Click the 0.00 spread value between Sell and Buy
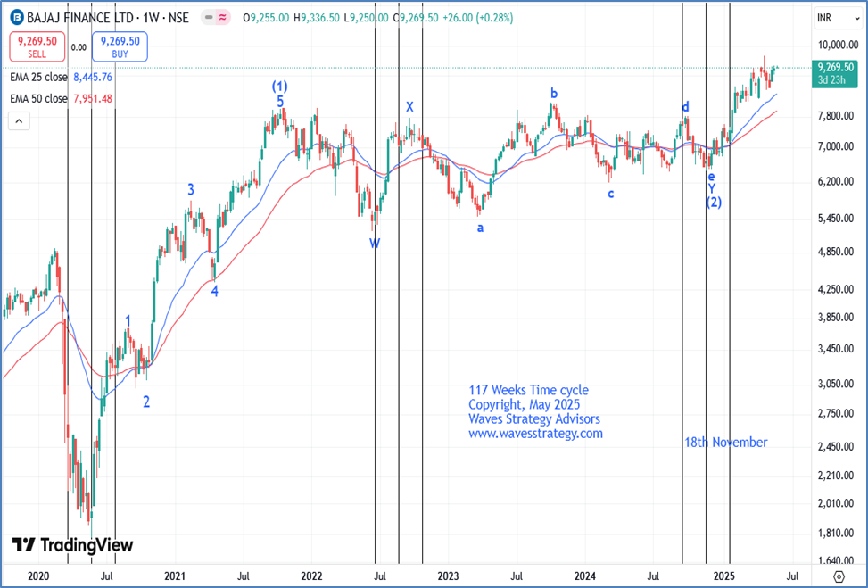The width and height of the screenshot is (868, 588). [x=79, y=47]
